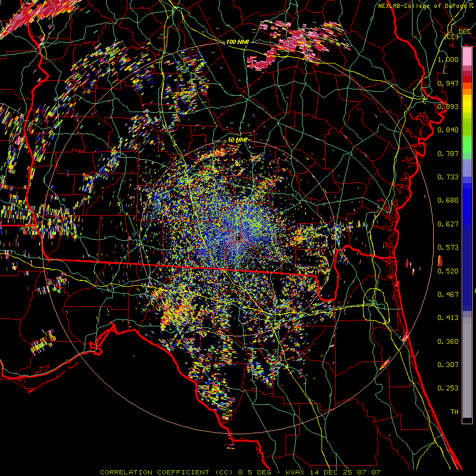This screenshot has height=476, width=476.
Task: Click the 100 NMI range ring label
Action: [x=237, y=42]
